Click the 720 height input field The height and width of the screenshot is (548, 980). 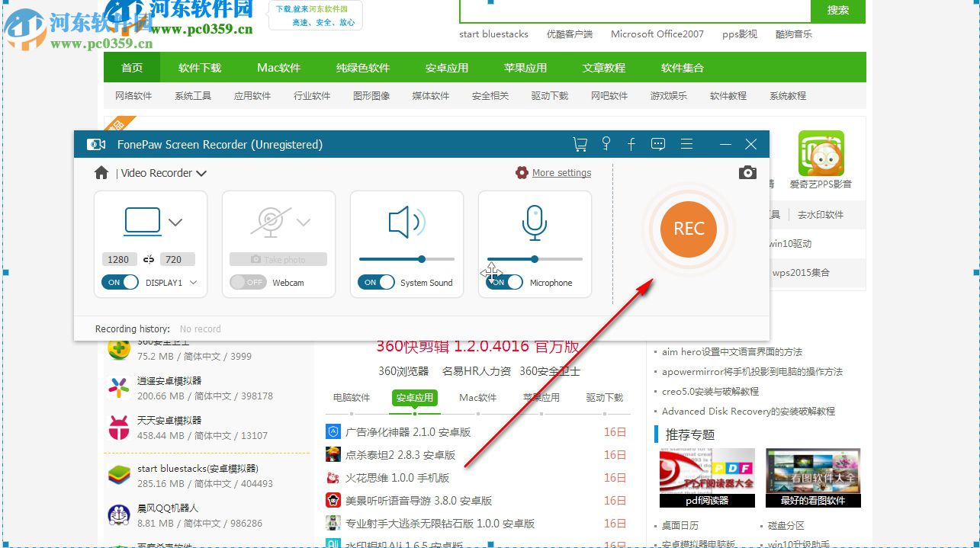(177, 259)
